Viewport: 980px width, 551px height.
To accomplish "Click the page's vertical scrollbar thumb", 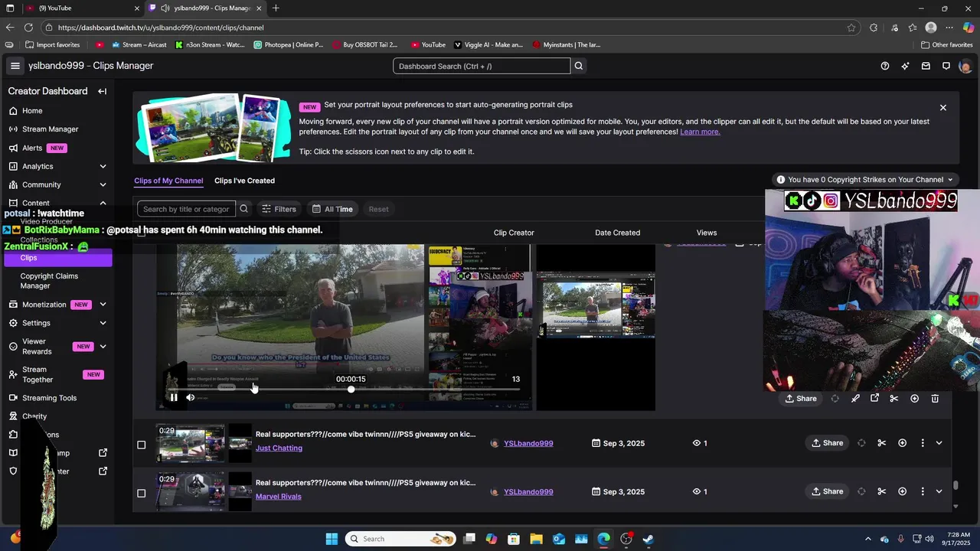I will [x=955, y=485].
